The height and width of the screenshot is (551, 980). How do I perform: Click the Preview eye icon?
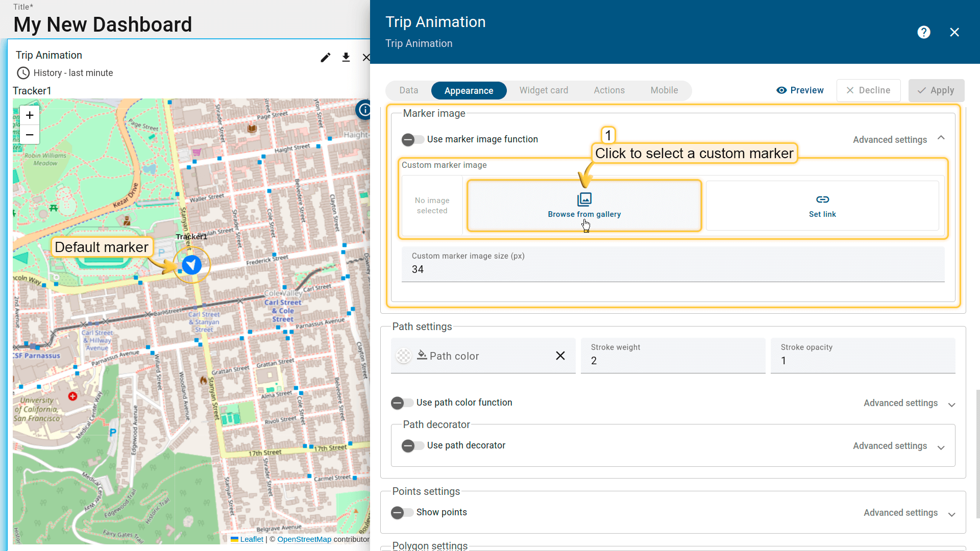click(781, 90)
